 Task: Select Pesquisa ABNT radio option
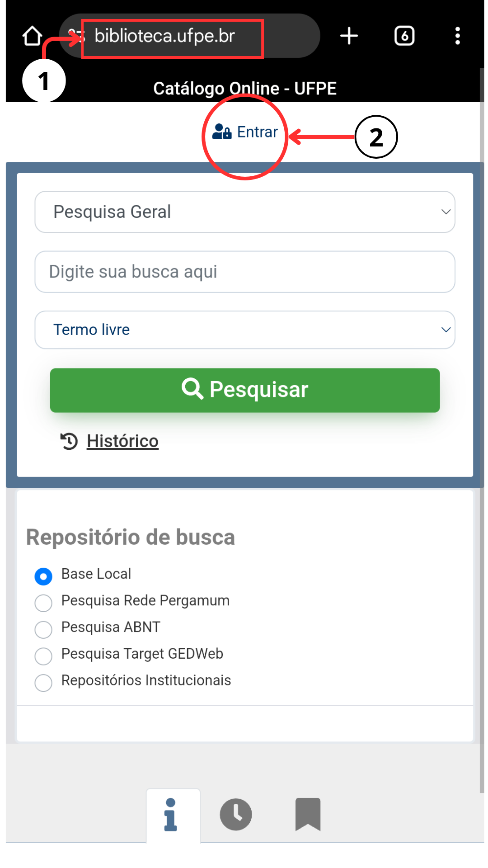pyautogui.click(x=43, y=629)
